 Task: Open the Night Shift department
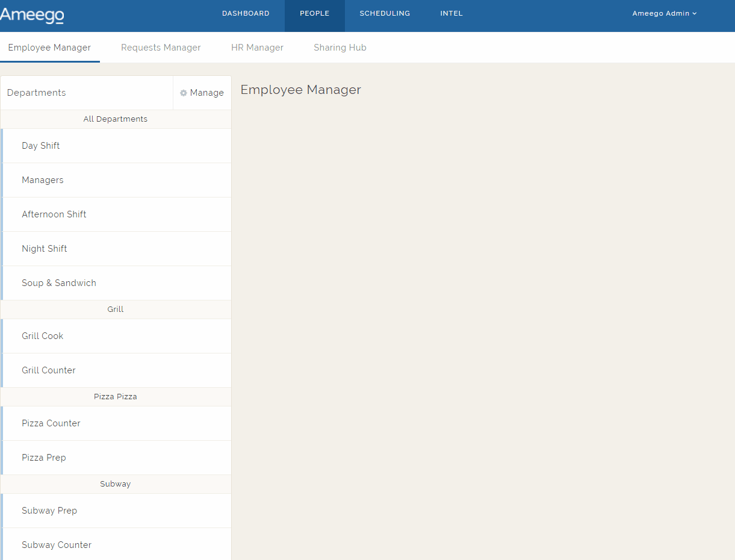coord(45,249)
